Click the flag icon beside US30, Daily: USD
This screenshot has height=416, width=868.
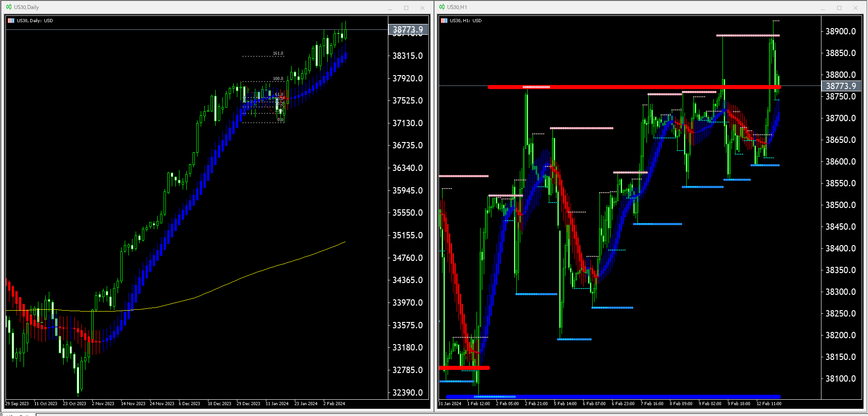pos(11,21)
